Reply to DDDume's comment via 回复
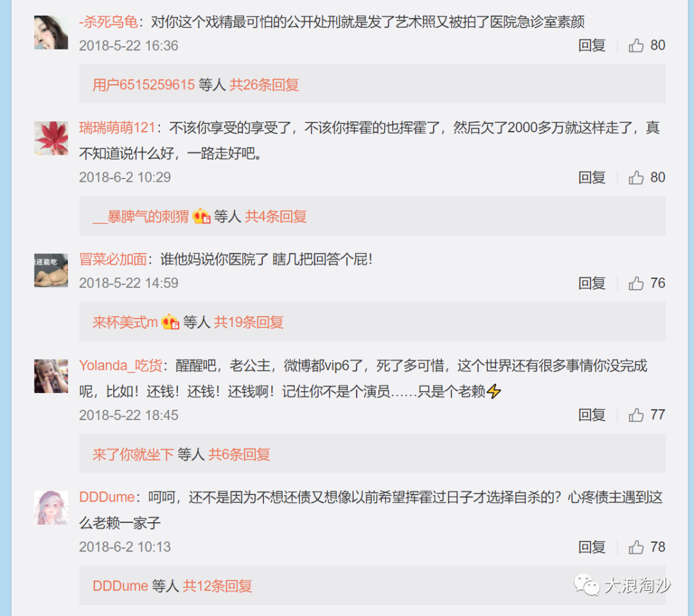Viewport: 694px width, 616px height. point(592,547)
